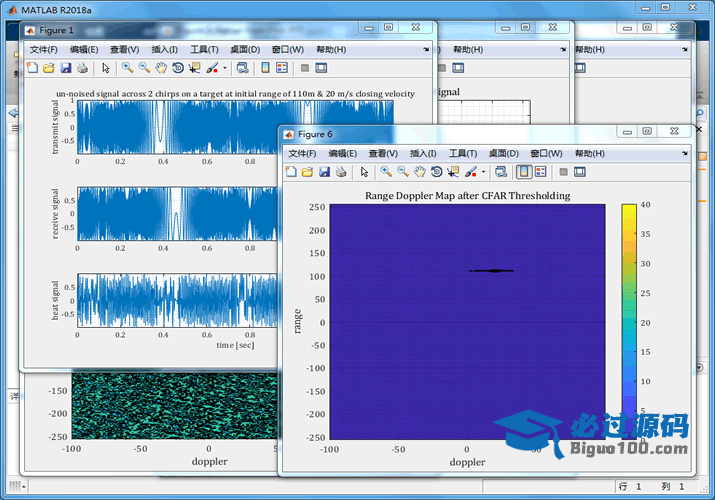Screen dimensions: 715x500
Task: Select Zoom Out tool in Figure 1 toolbar
Action: [145, 68]
